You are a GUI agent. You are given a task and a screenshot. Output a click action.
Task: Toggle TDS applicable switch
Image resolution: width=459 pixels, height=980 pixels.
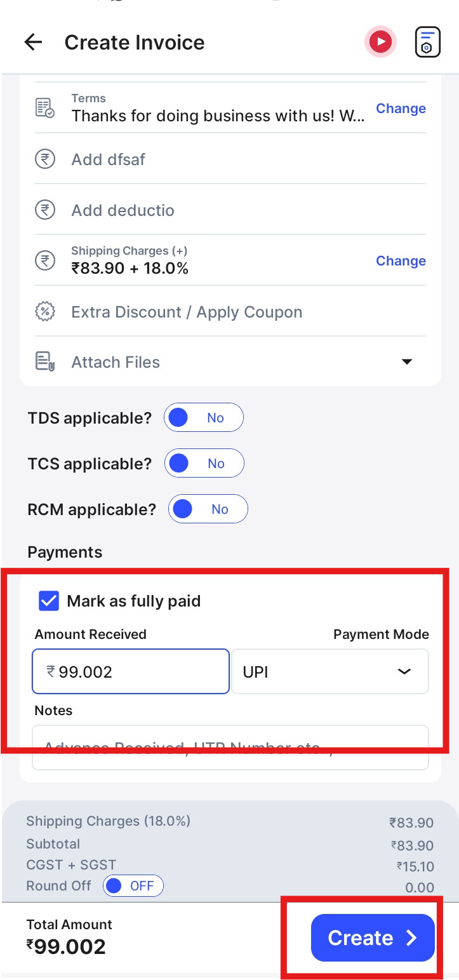click(204, 418)
